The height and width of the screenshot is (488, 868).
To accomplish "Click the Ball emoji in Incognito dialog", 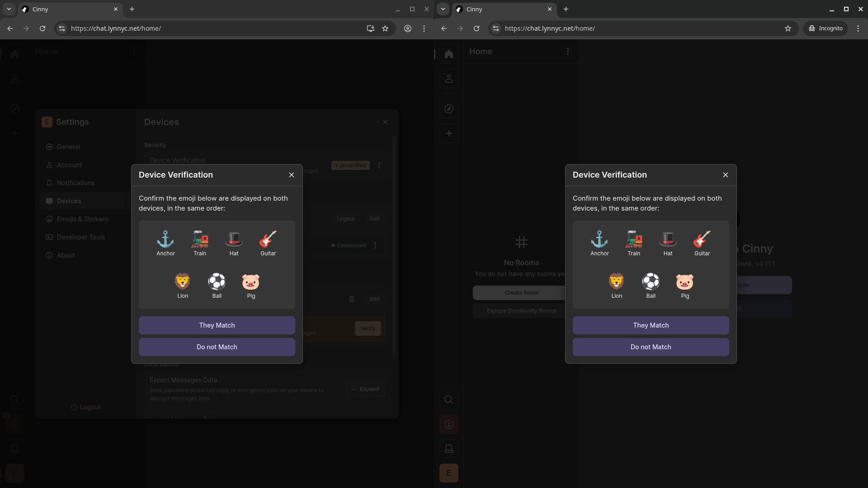I will pos(651,282).
